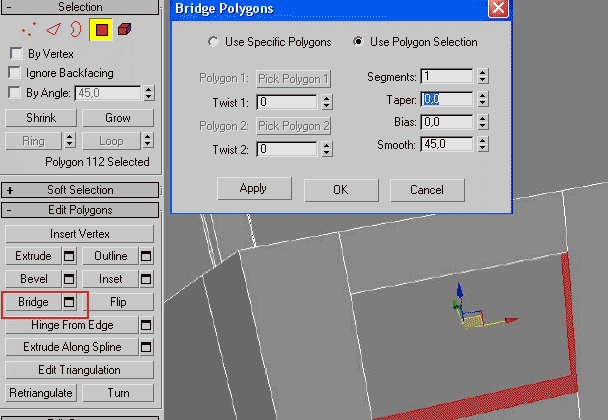Click the Bevel button
This screenshot has width=608, height=420.
[33, 279]
